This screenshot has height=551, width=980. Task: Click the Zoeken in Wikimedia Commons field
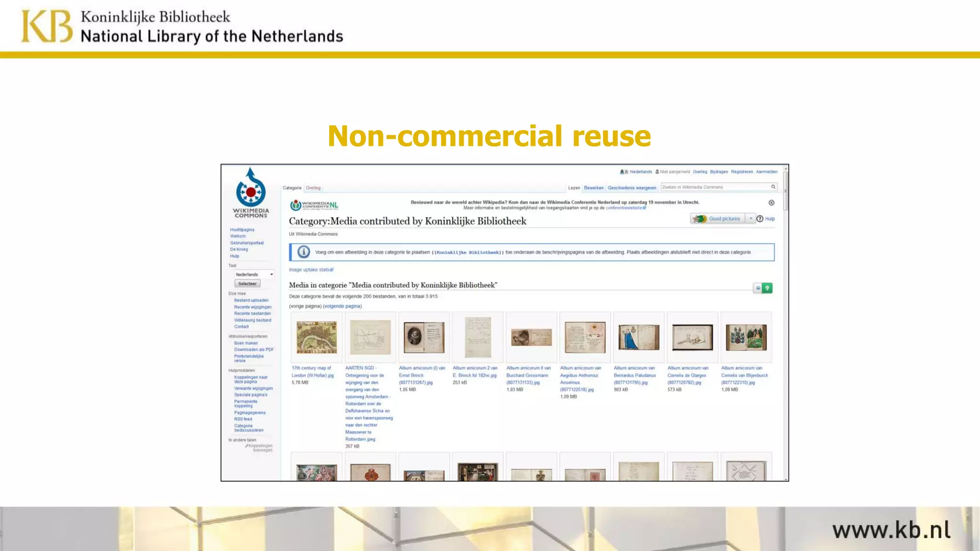click(x=715, y=187)
